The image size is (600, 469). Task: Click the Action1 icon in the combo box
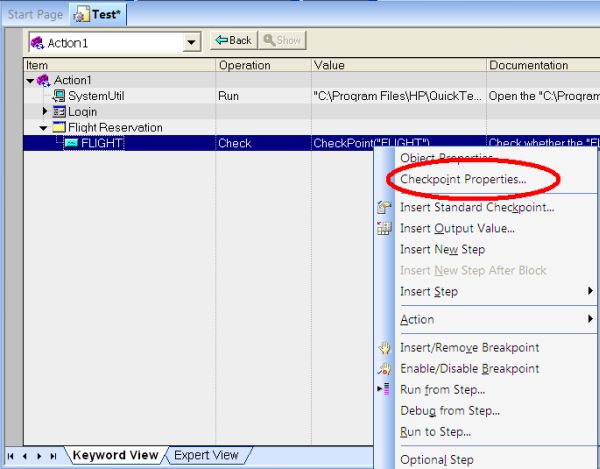point(37,43)
